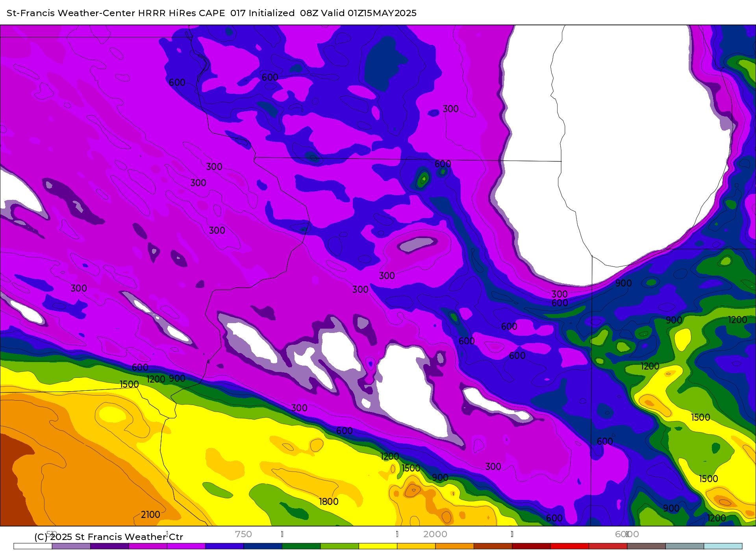This screenshot has height=551, width=756.
Task: Click the pure orange legend swatch
Action: 454,546
